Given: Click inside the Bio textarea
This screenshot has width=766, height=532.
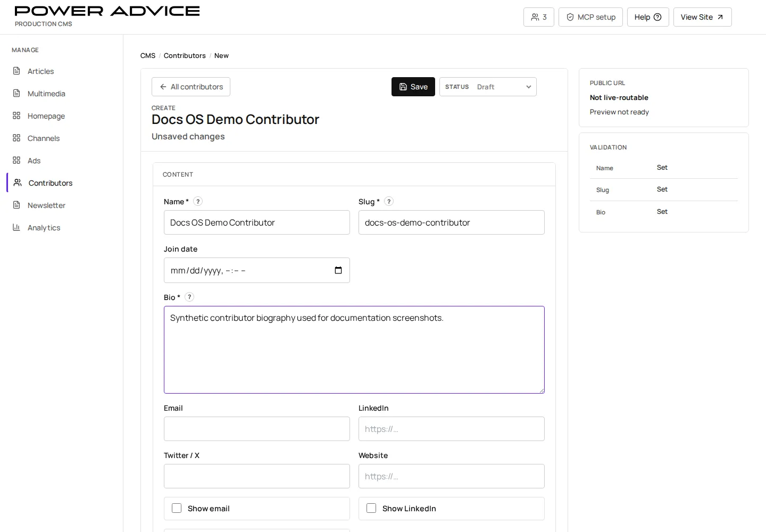Looking at the screenshot, I should tap(354, 350).
